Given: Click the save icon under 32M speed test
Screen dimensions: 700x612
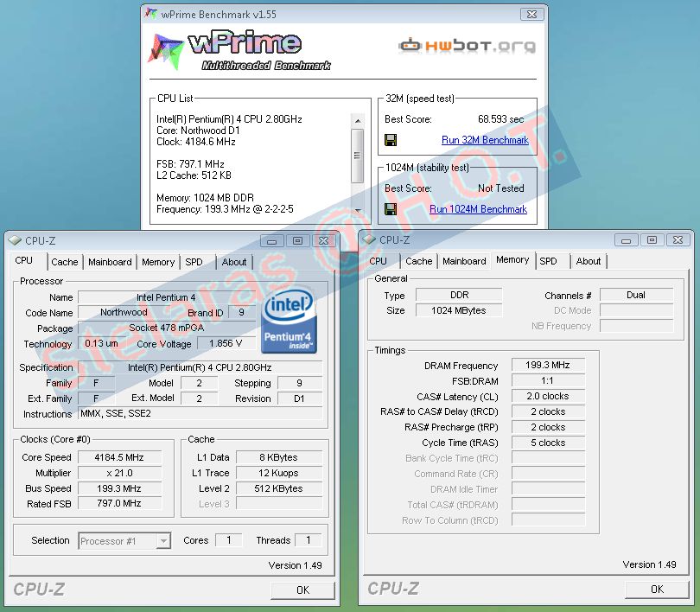Looking at the screenshot, I should 391,140.
